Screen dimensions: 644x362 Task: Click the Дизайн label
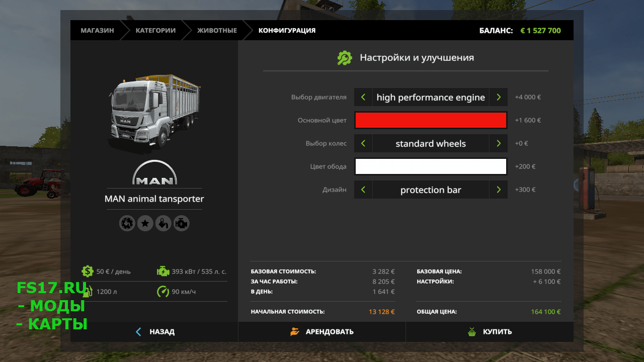click(x=334, y=190)
